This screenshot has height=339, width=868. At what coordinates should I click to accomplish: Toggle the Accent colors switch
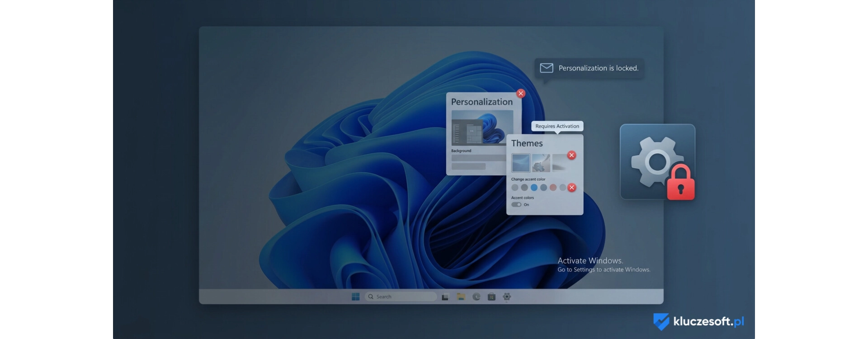516,204
